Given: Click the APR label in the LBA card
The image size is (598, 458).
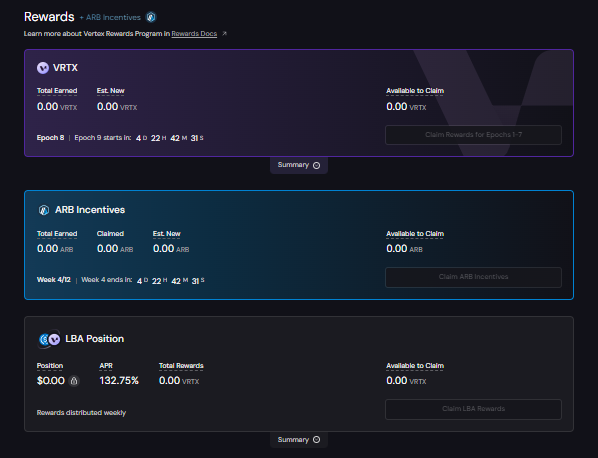Looking at the screenshot, I should tap(106, 366).
